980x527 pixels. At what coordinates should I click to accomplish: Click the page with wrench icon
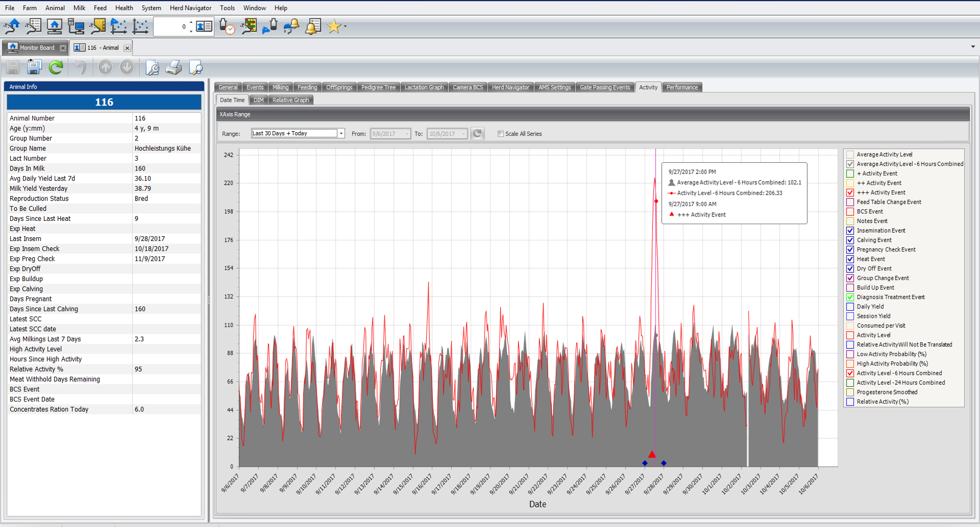click(x=152, y=67)
